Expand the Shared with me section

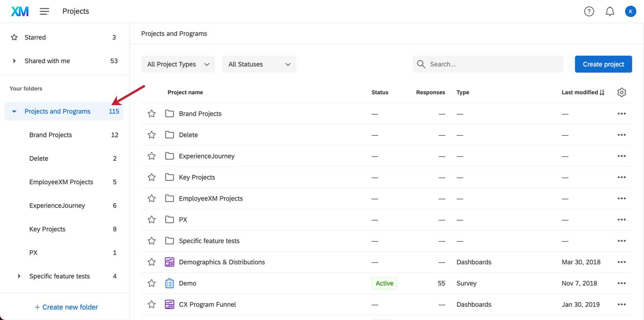coord(14,61)
